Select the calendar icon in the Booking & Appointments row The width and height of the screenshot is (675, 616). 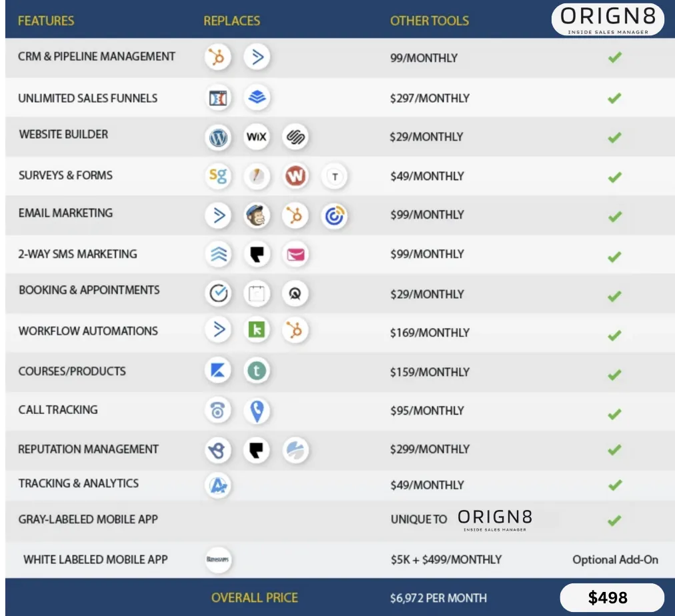point(257,294)
